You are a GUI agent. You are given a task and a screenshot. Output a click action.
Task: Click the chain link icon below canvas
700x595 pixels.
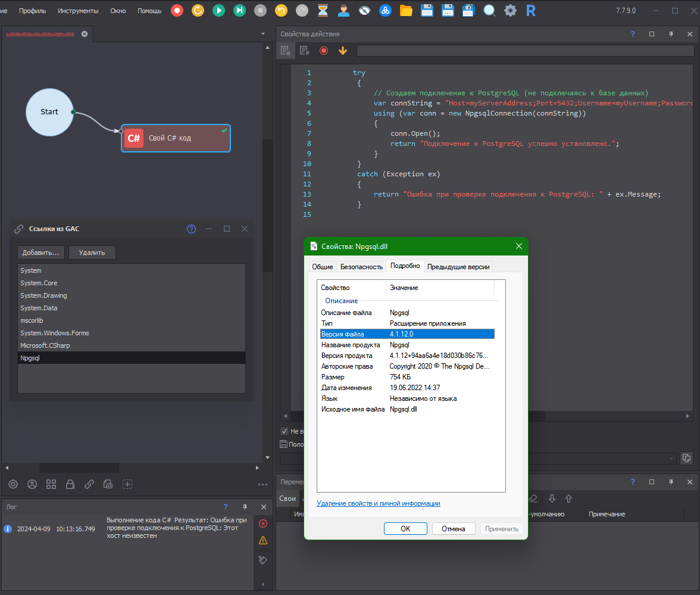89,484
